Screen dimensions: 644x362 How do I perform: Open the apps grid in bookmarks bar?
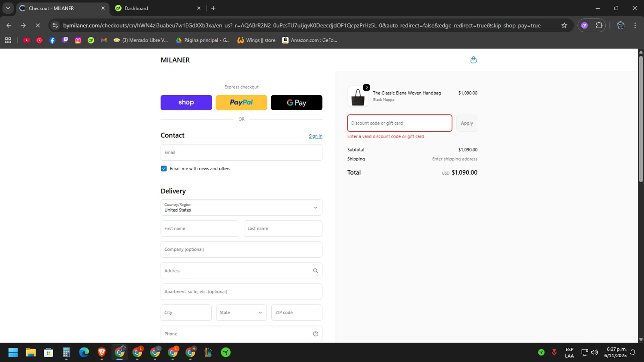point(8,40)
